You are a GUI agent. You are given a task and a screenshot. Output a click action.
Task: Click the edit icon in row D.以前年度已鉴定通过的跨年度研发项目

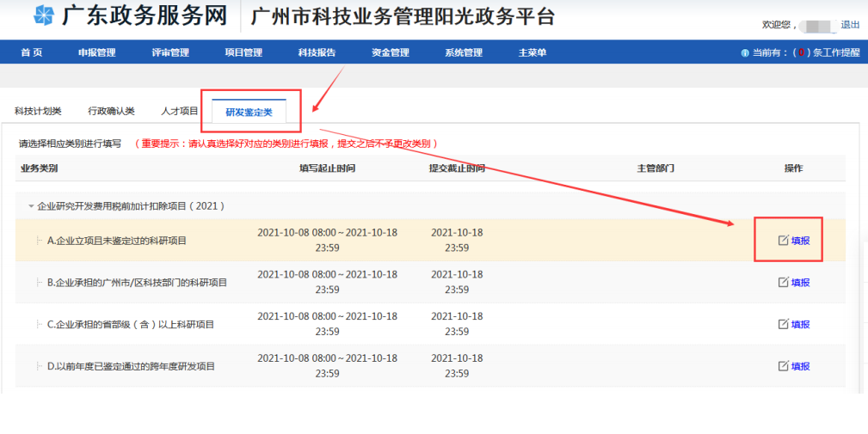(x=784, y=366)
